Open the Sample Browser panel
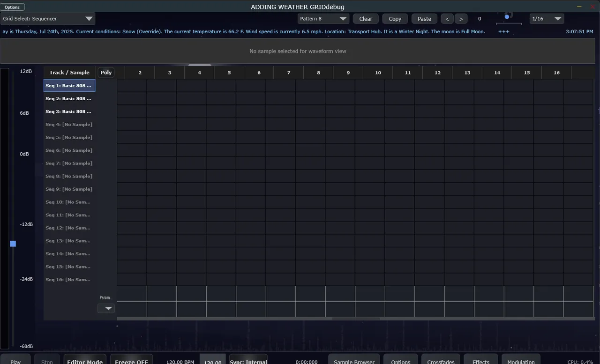The image size is (600, 364). (x=354, y=360)
